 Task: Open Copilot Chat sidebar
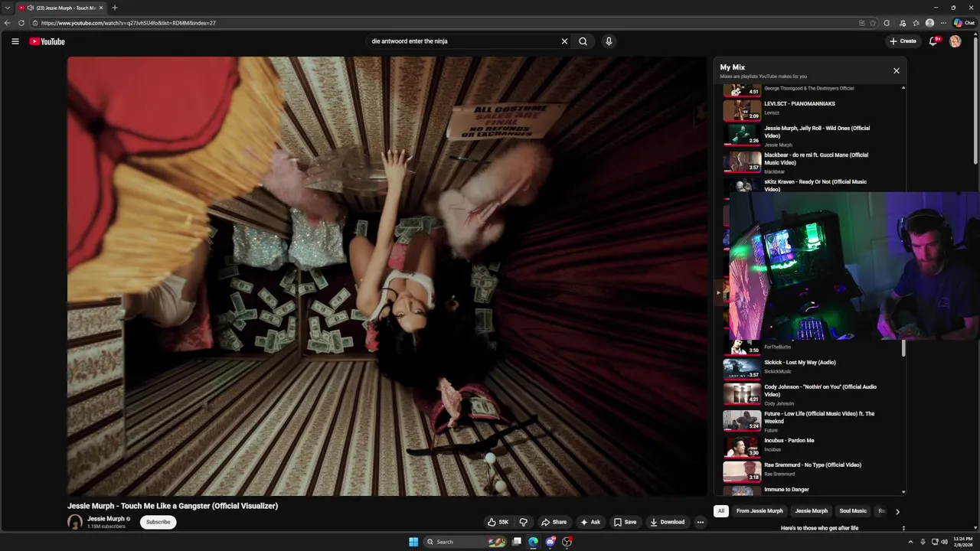click(x=963, y=23)
